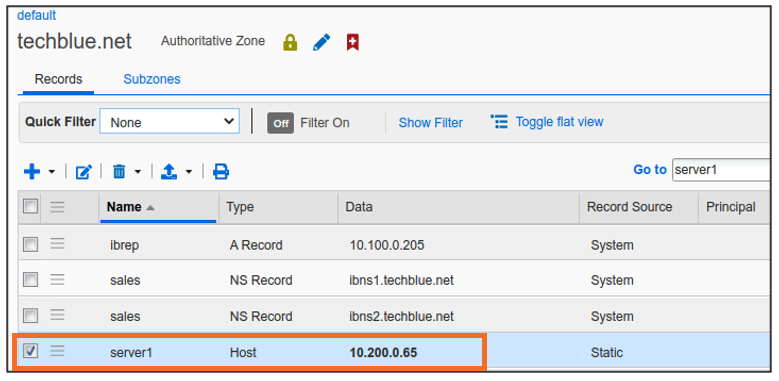
Task: Click the print icon in toolbar
Action: coord(221,172)
